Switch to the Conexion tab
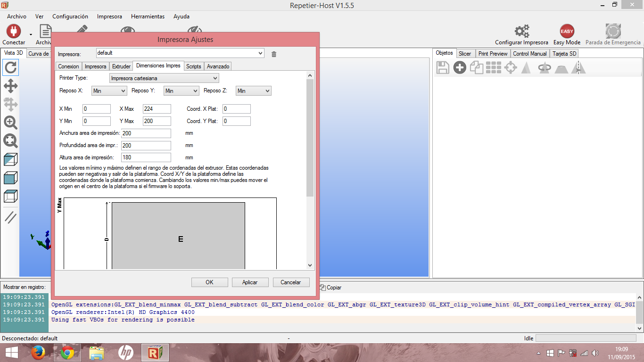This screenshot has width=644, height=362. pyautogui.click(x=69, y=66)
